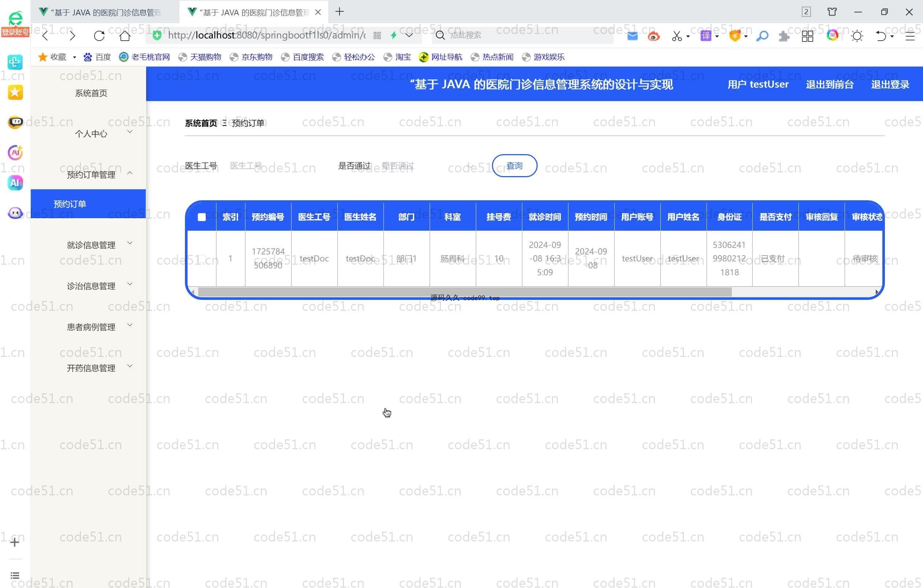Click the search magnifier icon in search box

[x=440, y=35]
